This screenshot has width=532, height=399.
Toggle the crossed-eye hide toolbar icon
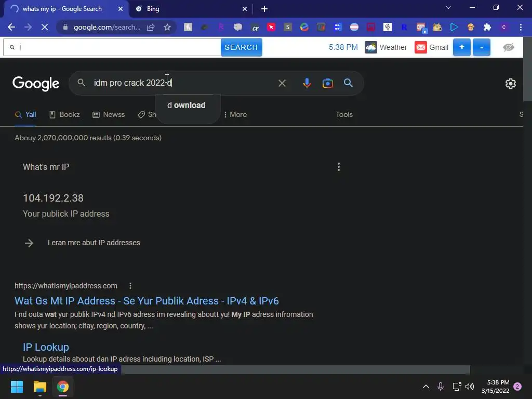point(509,47)
